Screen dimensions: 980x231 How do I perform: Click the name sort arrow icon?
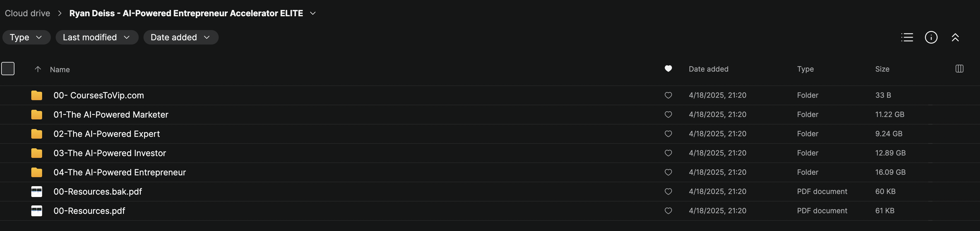(38, 69)
